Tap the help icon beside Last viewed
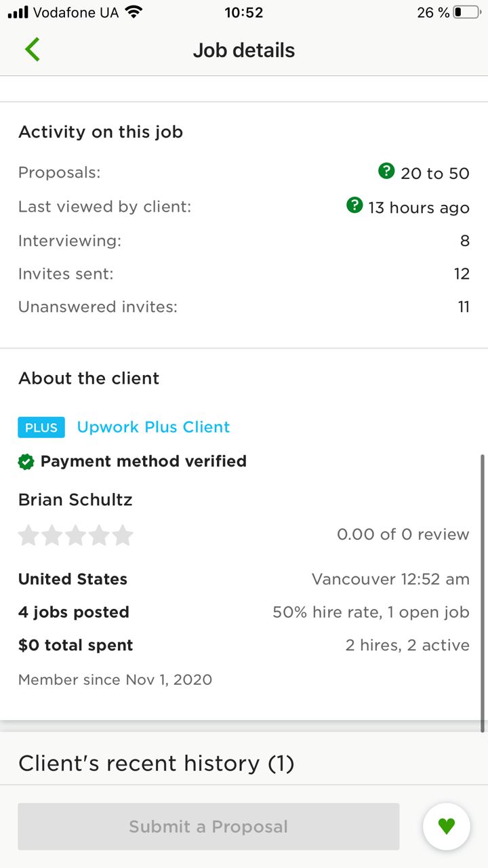The image size is (488, 868). [354, 205]
